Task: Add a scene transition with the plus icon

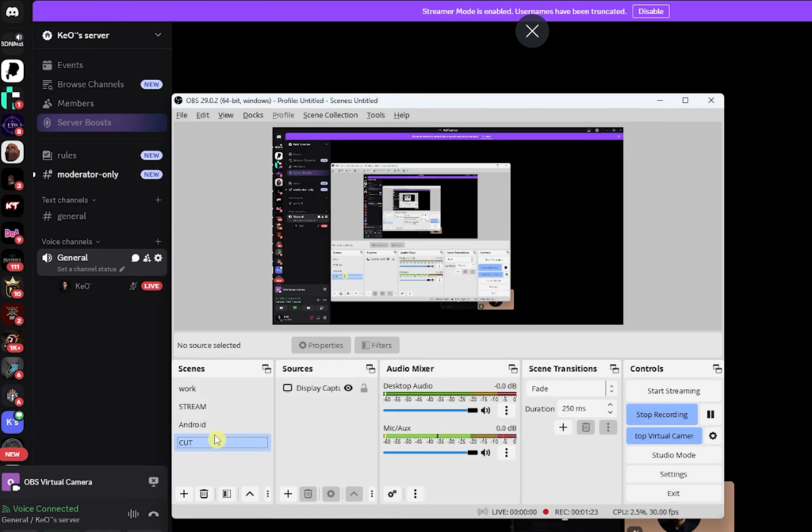Action: [x=563, y=427]
